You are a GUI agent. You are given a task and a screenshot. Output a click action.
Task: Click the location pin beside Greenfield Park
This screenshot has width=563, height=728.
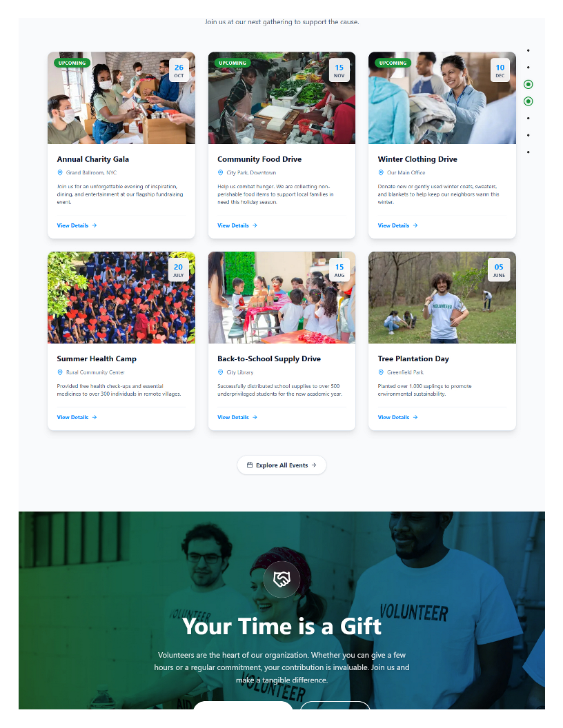coord(381,372)
